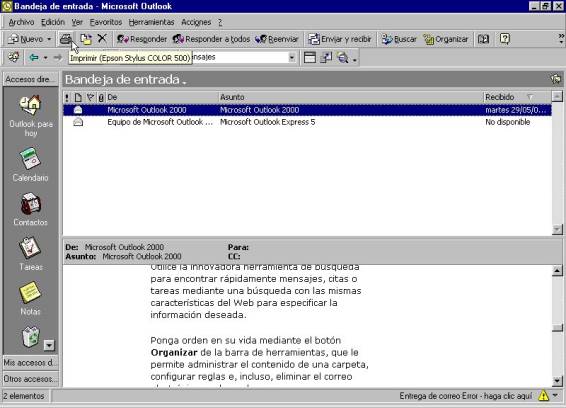Open the current view combo box arrow
This screenshot has height=408, width=566.
point(292,57)
